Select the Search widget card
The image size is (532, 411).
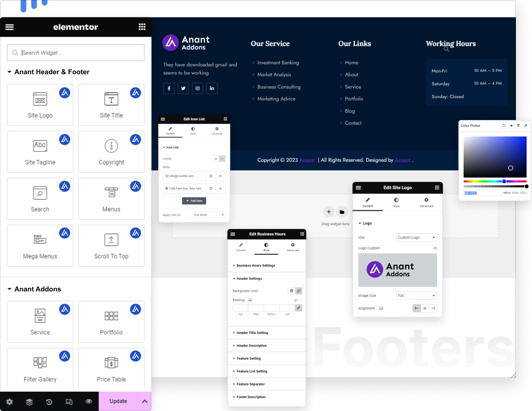[40, 199]
